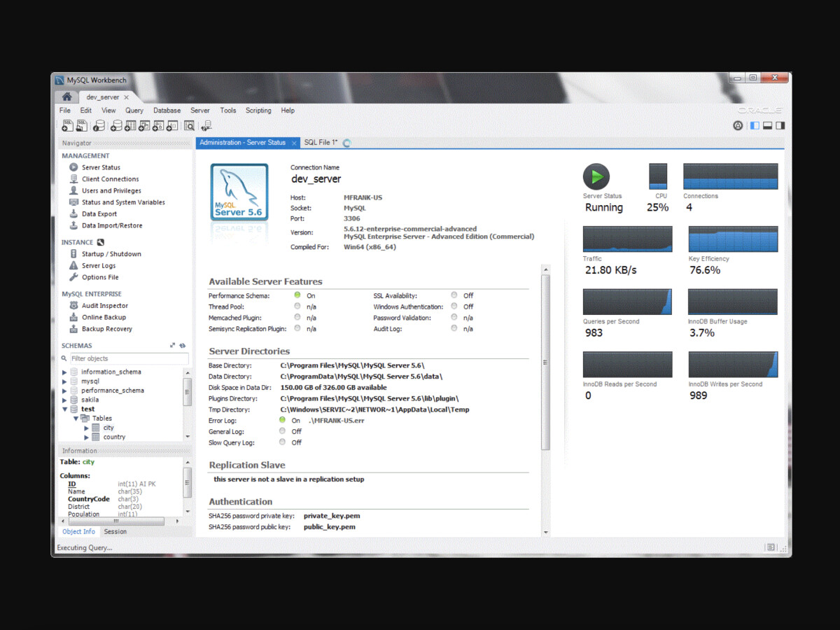
Task: Expand the sakila schema
Action: click(65, 400)
